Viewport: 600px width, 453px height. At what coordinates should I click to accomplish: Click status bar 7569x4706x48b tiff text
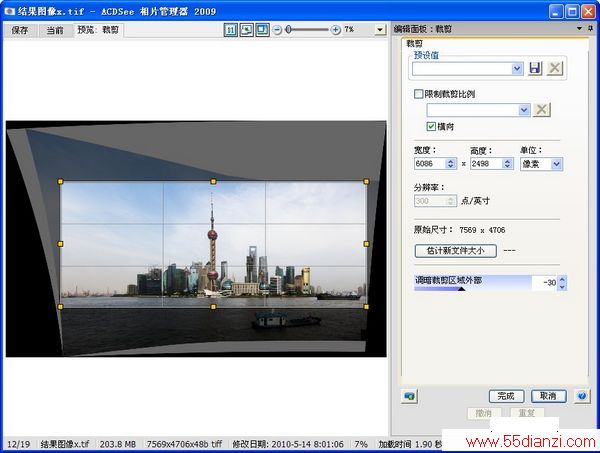(x=184, y=444)
